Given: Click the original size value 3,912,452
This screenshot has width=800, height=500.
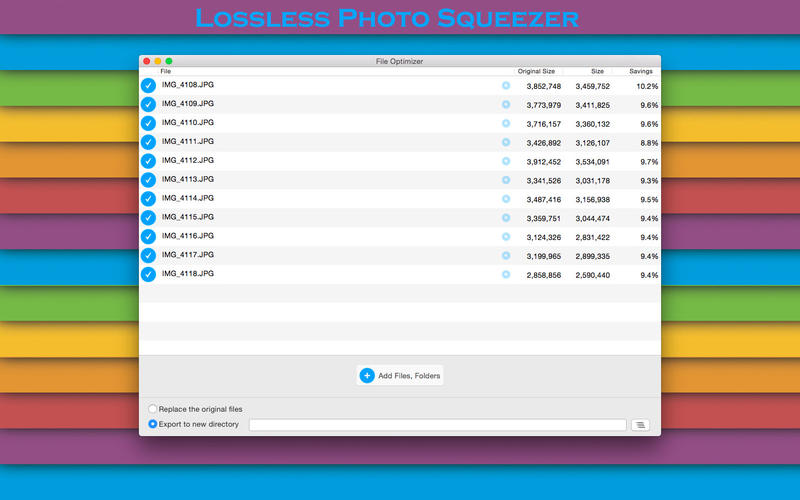Looking at the screenshot, I should (543, 162).
